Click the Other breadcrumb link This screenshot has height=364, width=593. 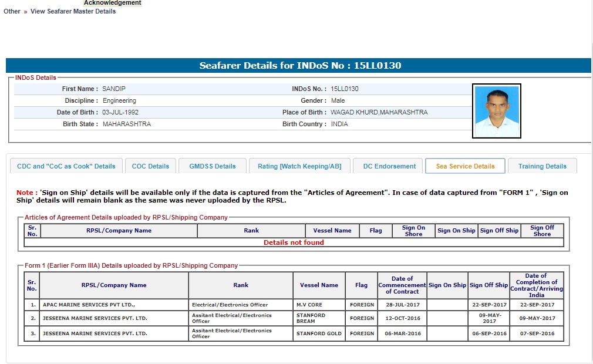pyautogui.click(x=12, y=11)
